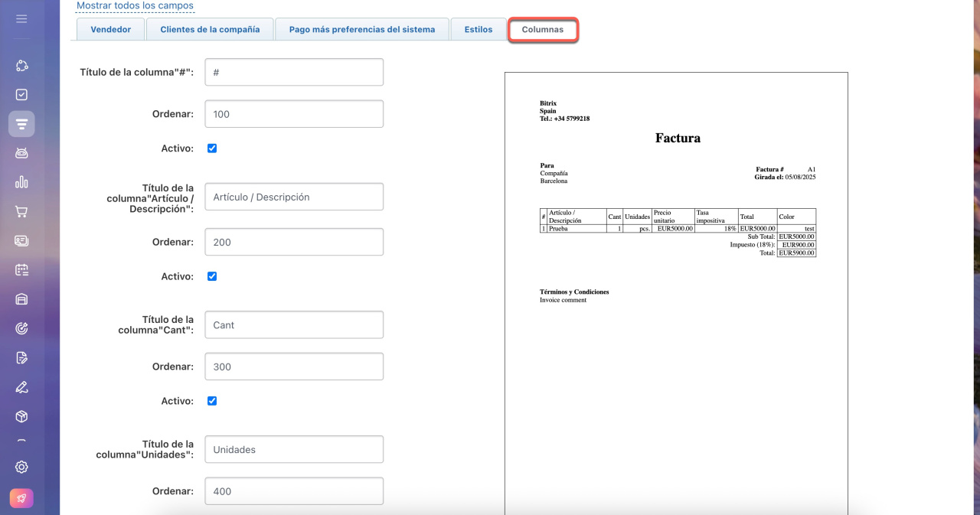Focus the Ordenar field containing 300
Image resolution: width=980 pixels, height=515 pixels.
pos(294,367)
